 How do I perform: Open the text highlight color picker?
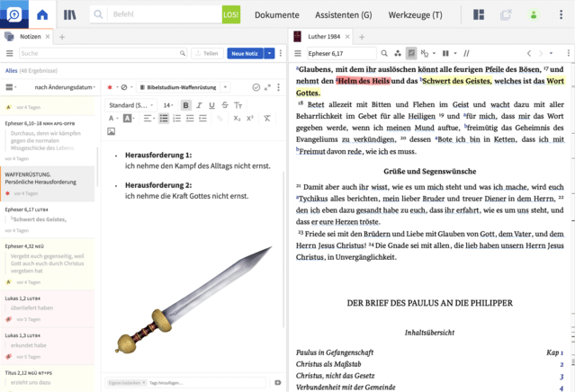click(x=130, y=118)
